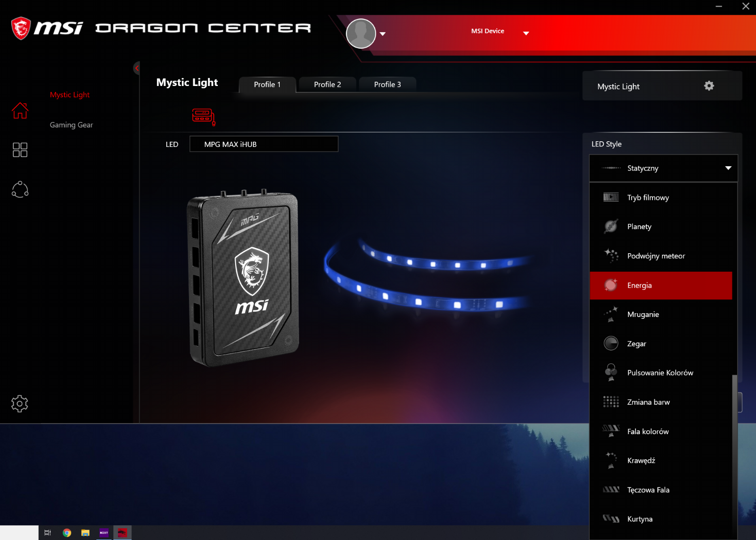
Task: Choose the Tęczowa Fala style label
Action: point(648,490)
